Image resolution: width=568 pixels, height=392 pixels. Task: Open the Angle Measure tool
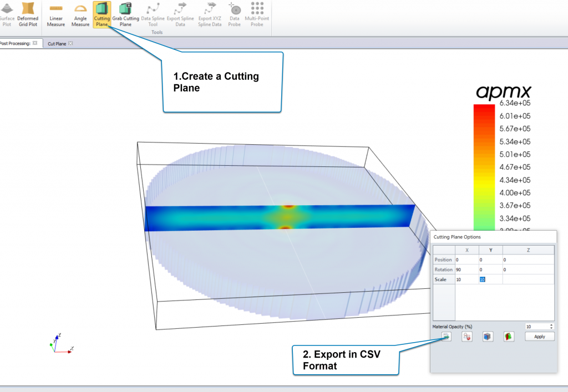coord(80,14)
